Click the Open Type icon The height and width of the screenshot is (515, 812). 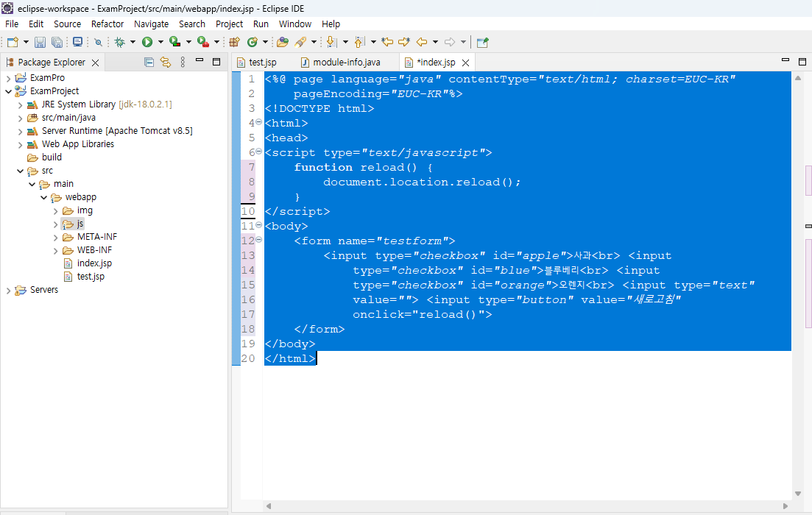click(x=283, y=42)
